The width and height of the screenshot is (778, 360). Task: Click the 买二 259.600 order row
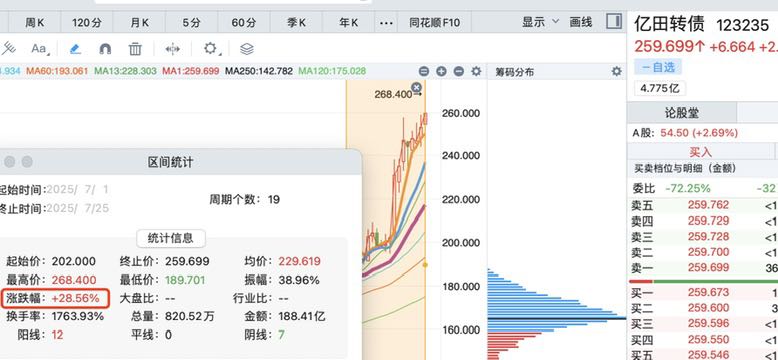[x=703, y=308]
